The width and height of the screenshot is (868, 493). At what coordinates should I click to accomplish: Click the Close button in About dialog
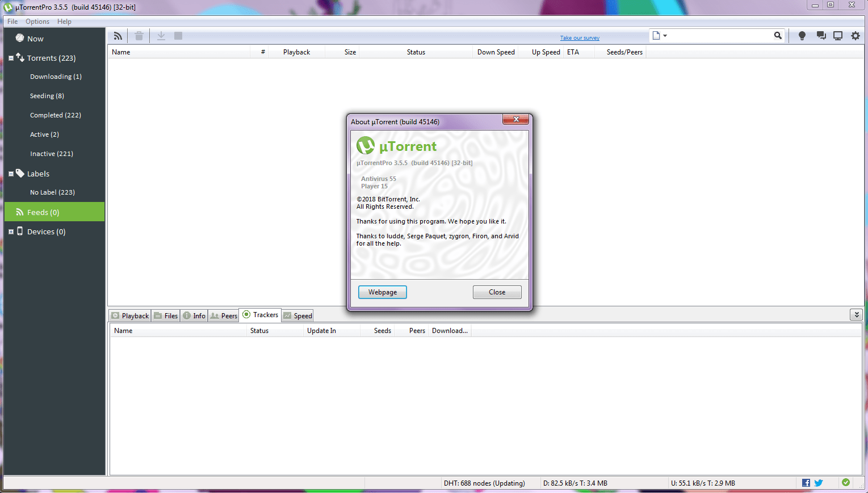[497, 292]
